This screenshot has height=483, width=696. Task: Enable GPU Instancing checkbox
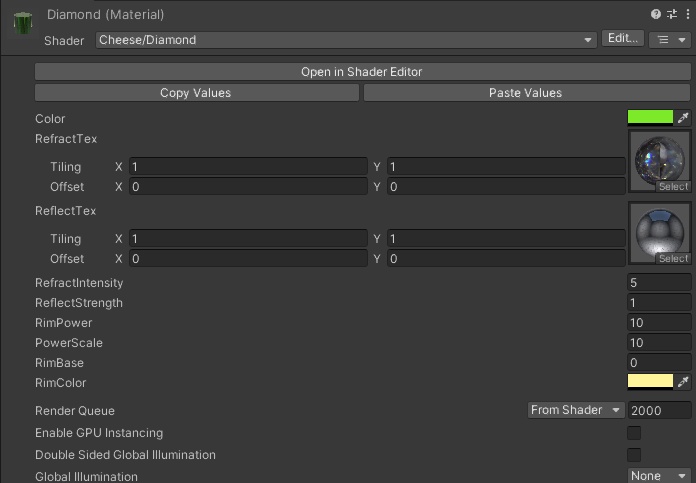(634, 433)
